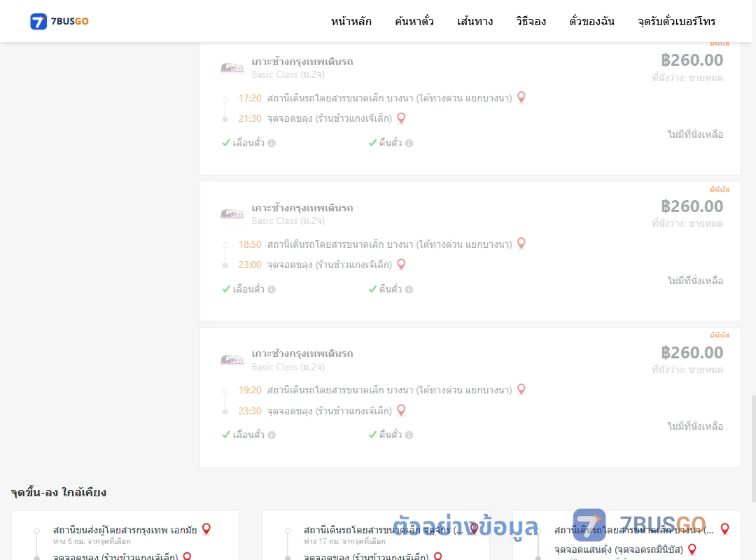The image size is (756, 560).
Task: Open map pin for 23:00 arrival stop
Action: [401, 265]
